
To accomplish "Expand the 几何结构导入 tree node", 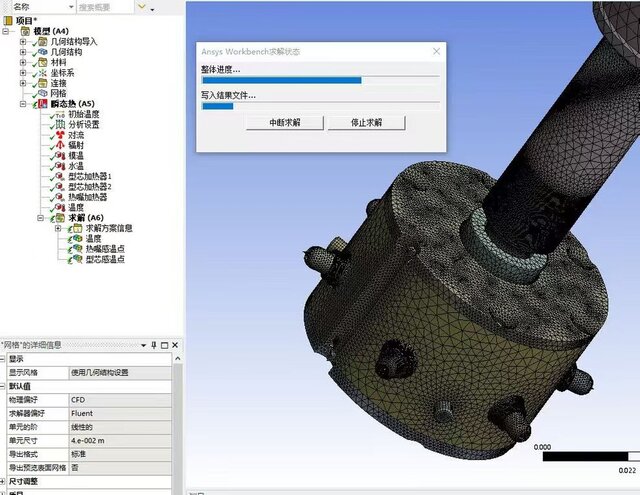I will click(x=22, y=42).
